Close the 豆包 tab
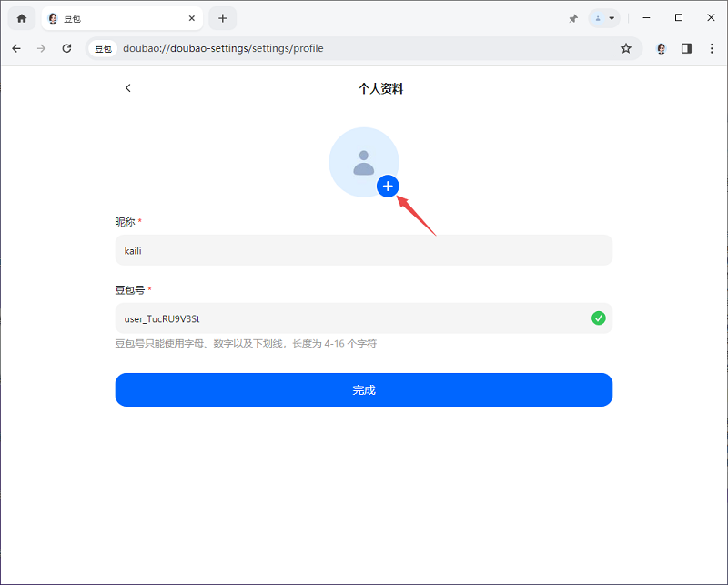This screenshot has width=728, height=585. pyautogui.click(x=190, y=17)
